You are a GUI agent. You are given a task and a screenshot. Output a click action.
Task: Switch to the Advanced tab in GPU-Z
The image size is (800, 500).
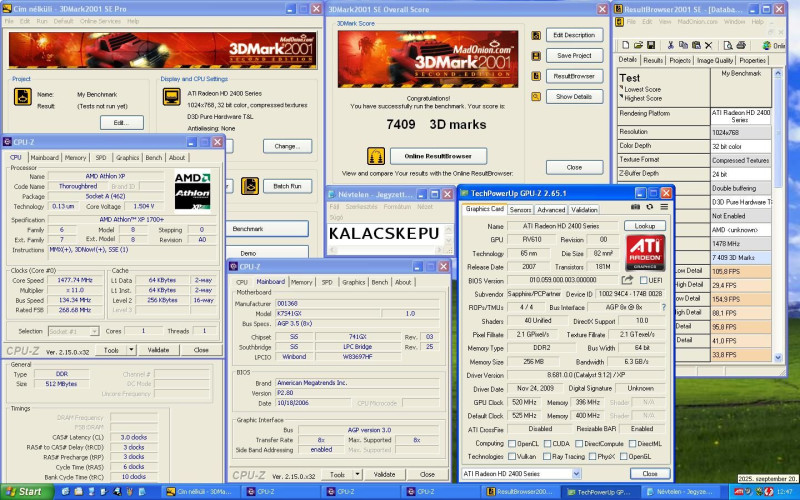click(551, 210)
